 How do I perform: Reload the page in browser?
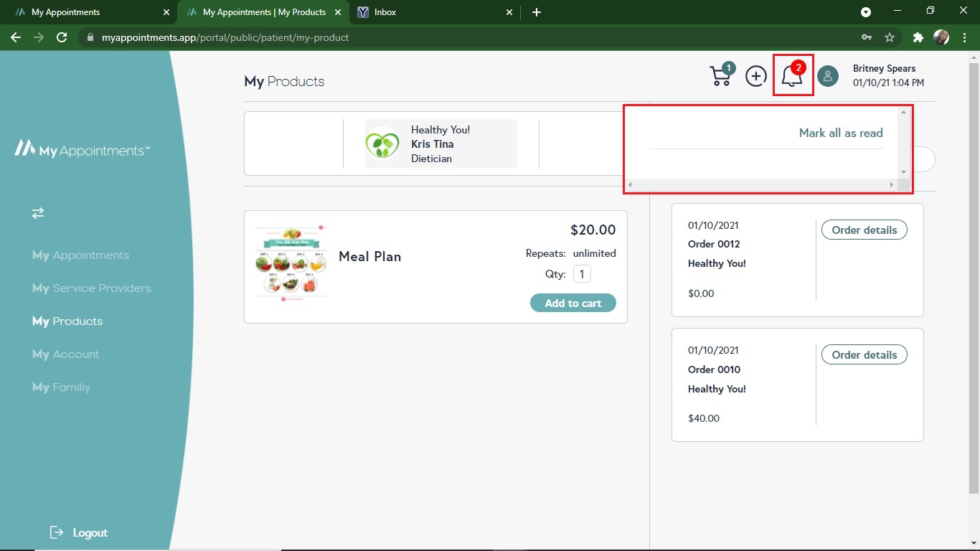tap(62, 37)
